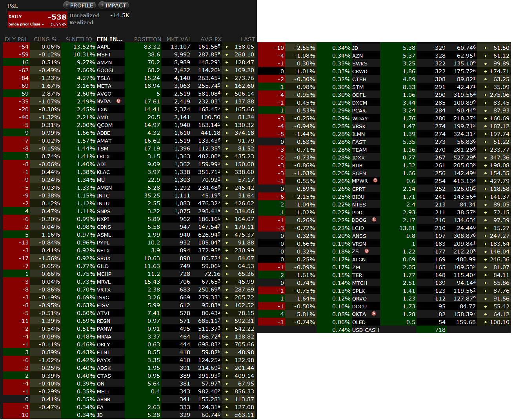Sort by DLY P&L column header

pyautogui.click(x=16, y=39)
